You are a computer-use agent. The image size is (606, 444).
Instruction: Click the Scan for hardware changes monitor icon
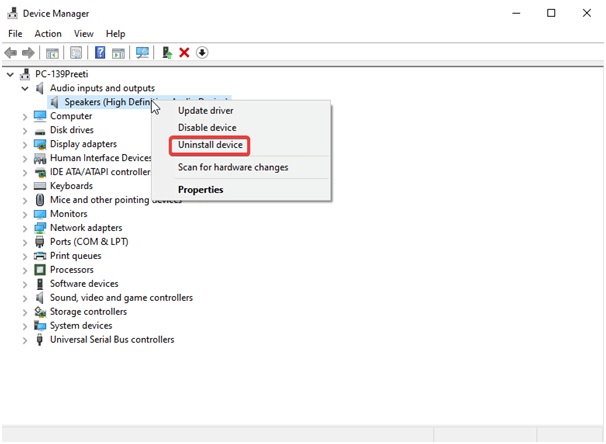point(143,53)
